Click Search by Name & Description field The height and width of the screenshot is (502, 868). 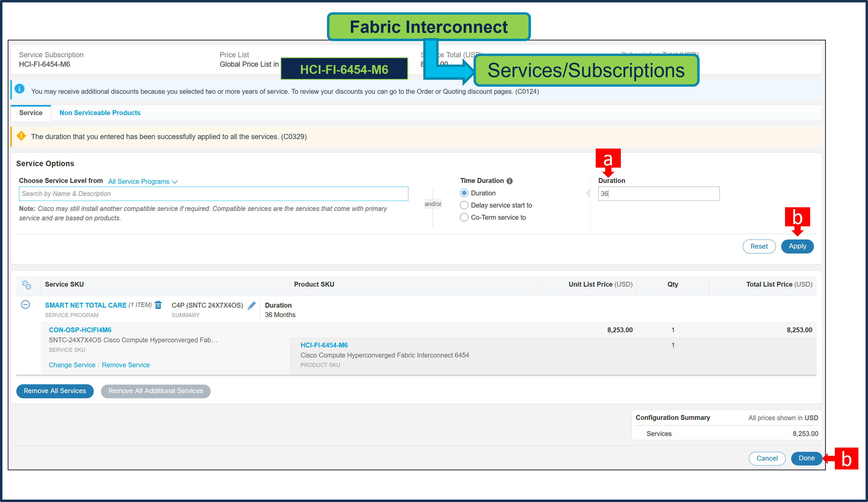point(214,193)
